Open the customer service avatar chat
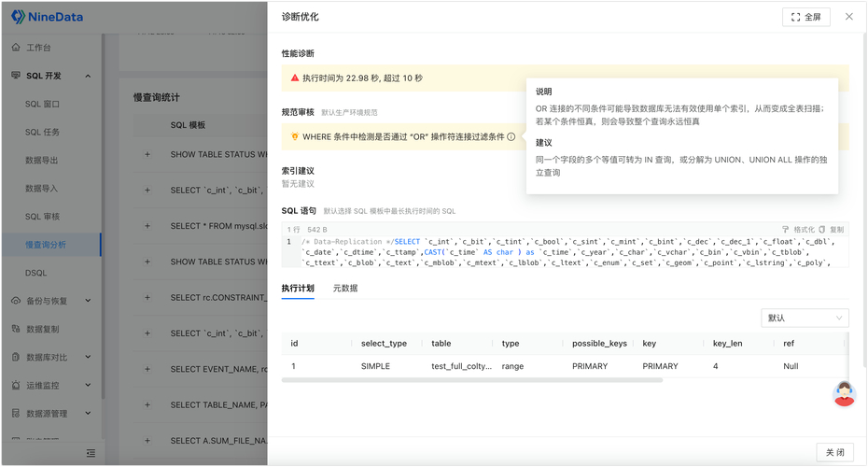 844,394
